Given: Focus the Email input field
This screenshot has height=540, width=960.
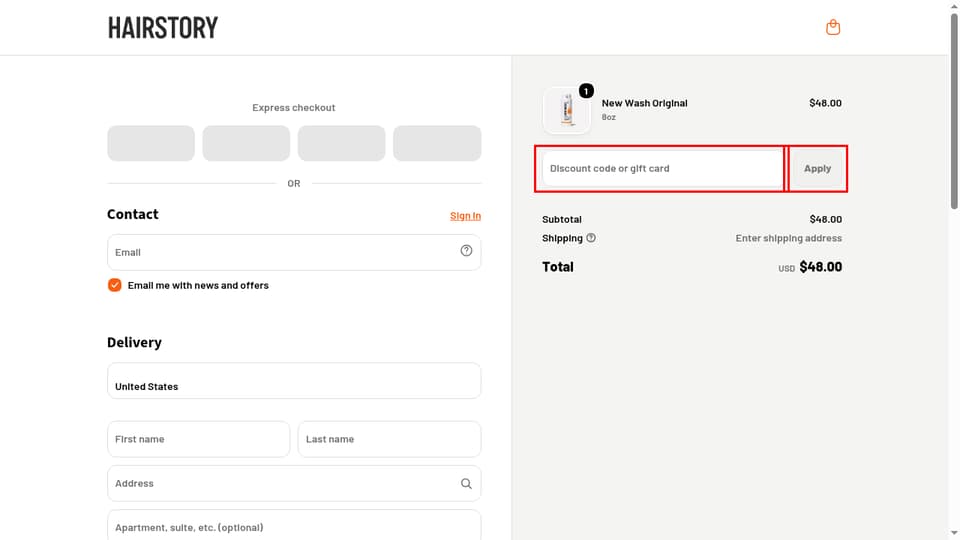Looking at the screenshot, I should (294, 252).
